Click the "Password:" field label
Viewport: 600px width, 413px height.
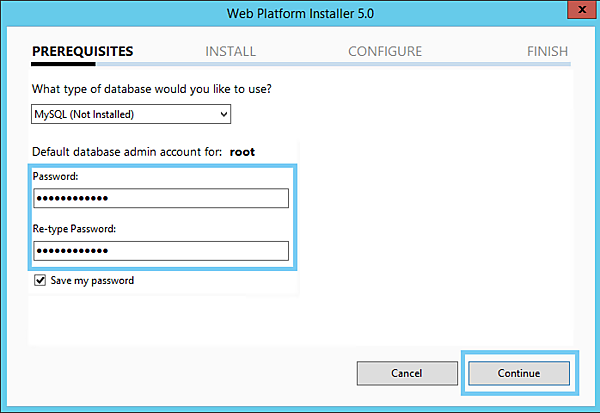click(x=55, y=176)
